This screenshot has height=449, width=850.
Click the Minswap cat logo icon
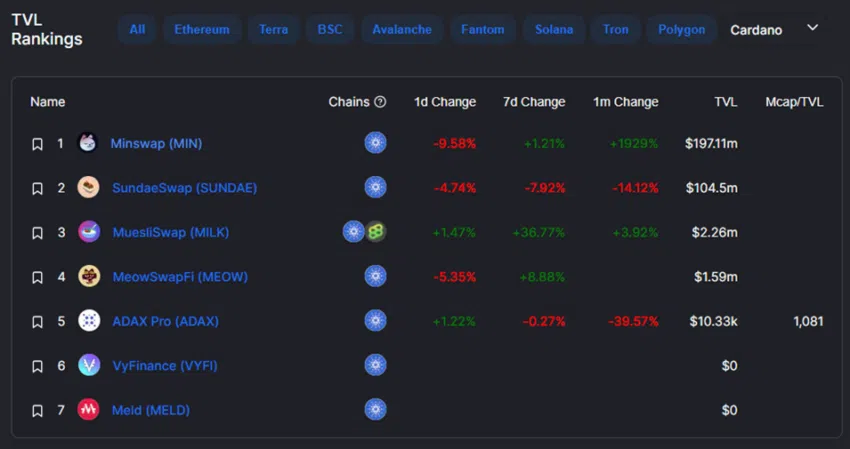pyautogui.click(x=88, y=143)
